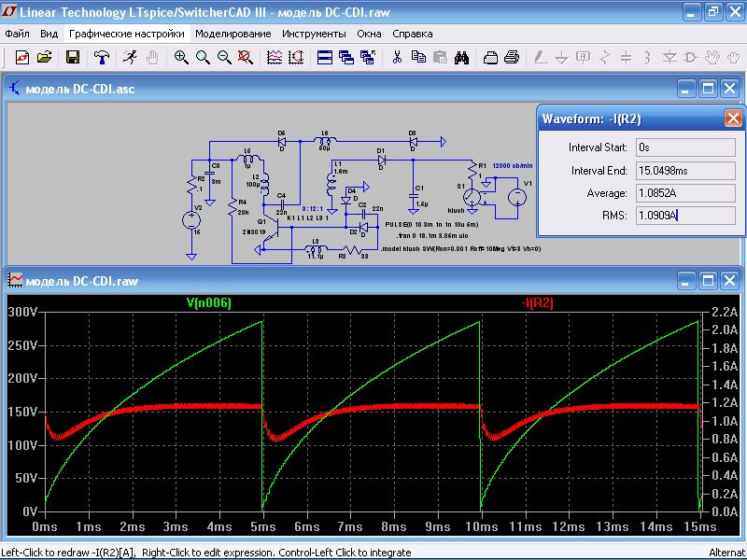Click the Cut scissors icon
The height and width of the screenshot is (560, 747).
[397, 58]
